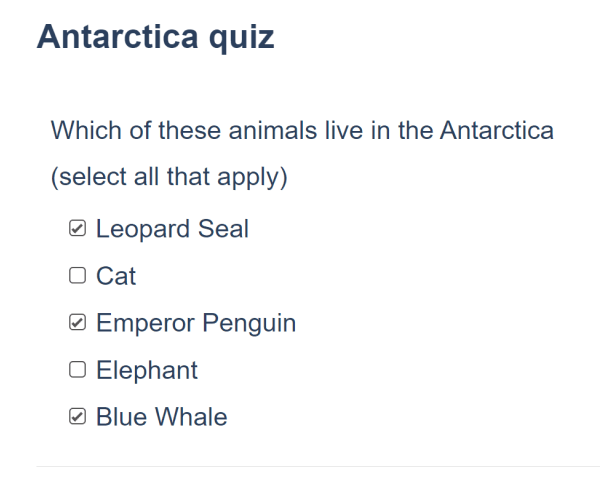The width and height of the screenshot is (600, 500).
Task: Click the Leopard Seal label text
Action: (173, 229)
